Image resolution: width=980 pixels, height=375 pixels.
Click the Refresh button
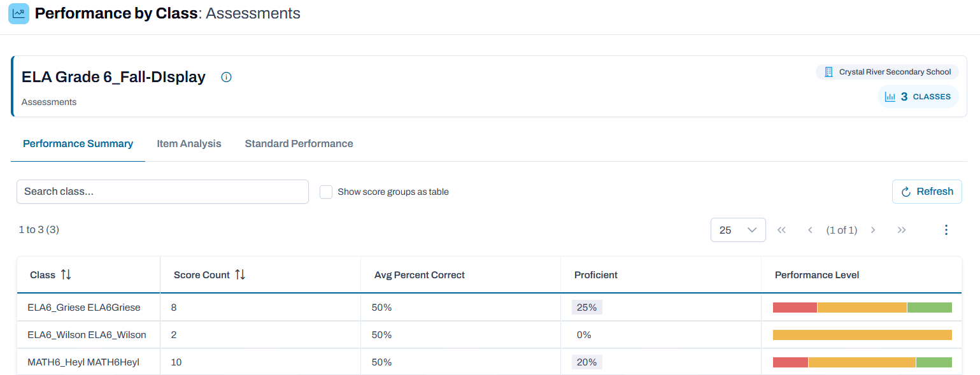tap(927, 192)
